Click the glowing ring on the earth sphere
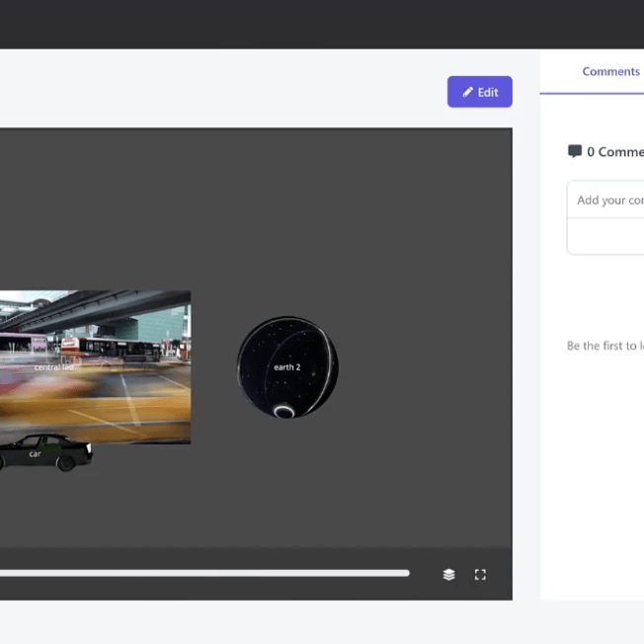This screenshot has width=644, height=644. click(x=284, y=411)
